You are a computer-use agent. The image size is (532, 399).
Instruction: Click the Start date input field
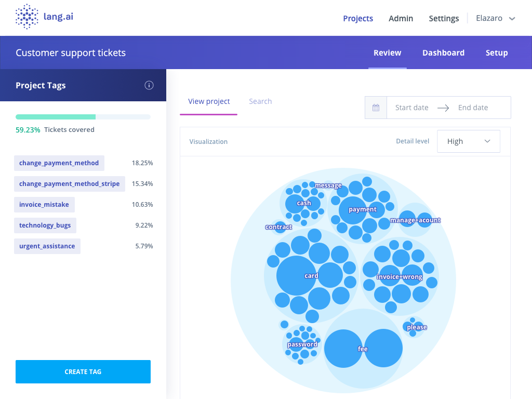(x=411, y=108)
